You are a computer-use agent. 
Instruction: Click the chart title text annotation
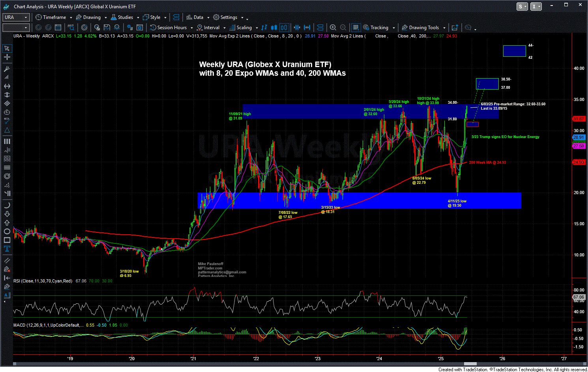coord(272,69)
